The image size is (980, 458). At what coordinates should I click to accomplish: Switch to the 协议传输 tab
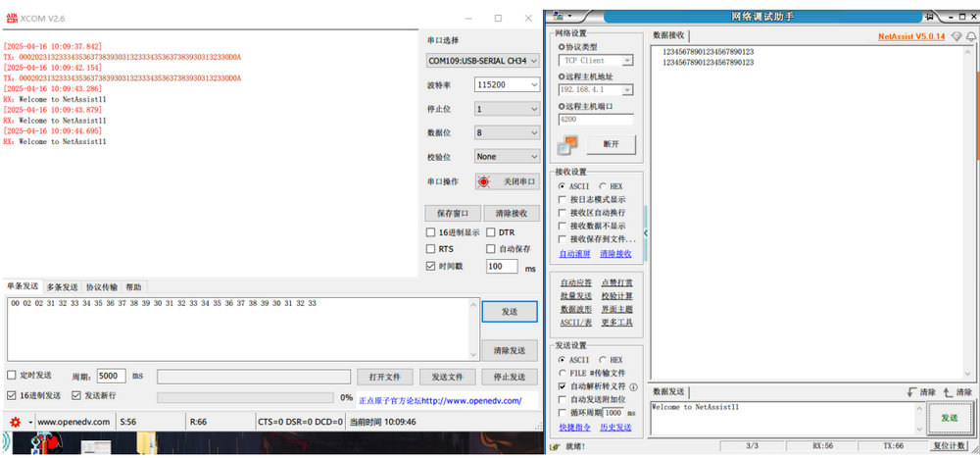point(101,287)
